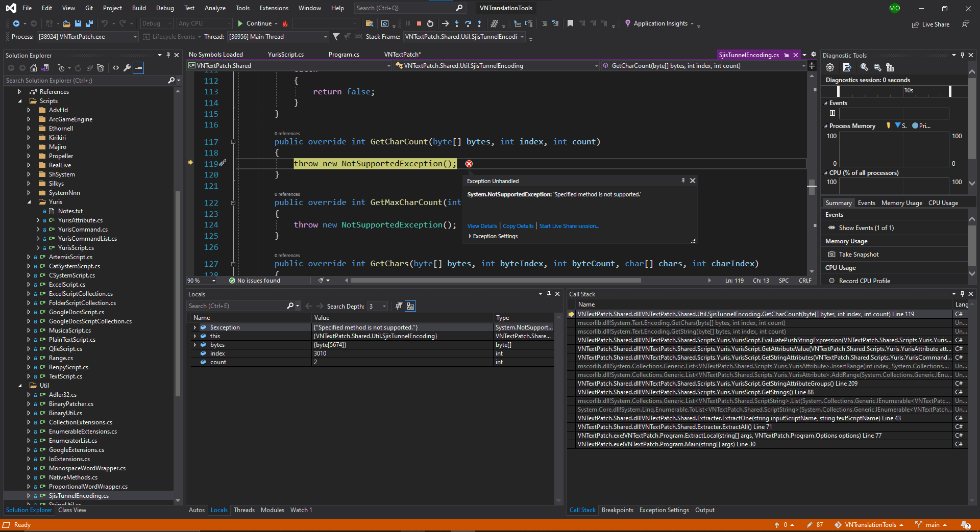The image size is (980, 532).
Task: Toggle the Breakpoints flag in the toolbar
Action: coord(570,23)
